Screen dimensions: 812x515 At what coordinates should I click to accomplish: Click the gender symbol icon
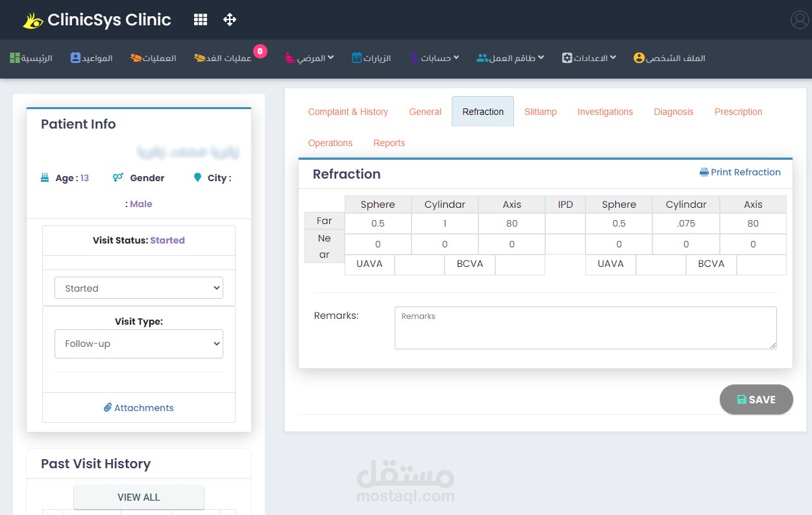[x=117, y=177]
